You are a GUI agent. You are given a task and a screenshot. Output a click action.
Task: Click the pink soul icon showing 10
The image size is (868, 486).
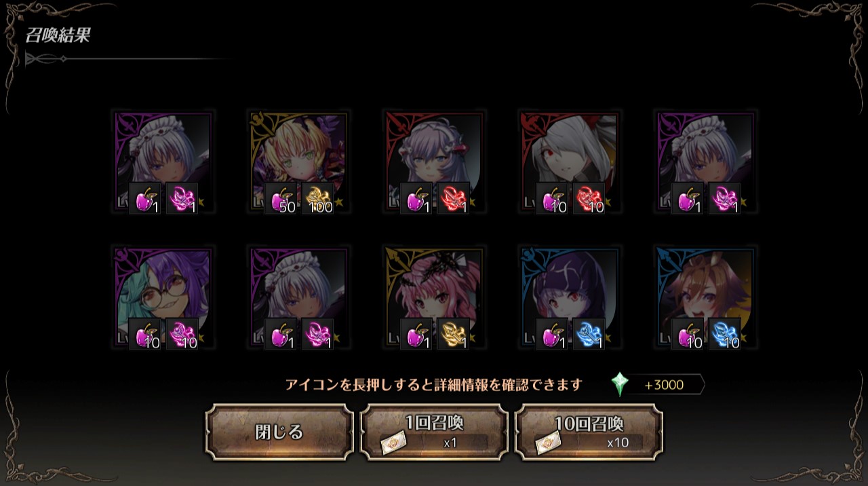(x=182, y=335)
